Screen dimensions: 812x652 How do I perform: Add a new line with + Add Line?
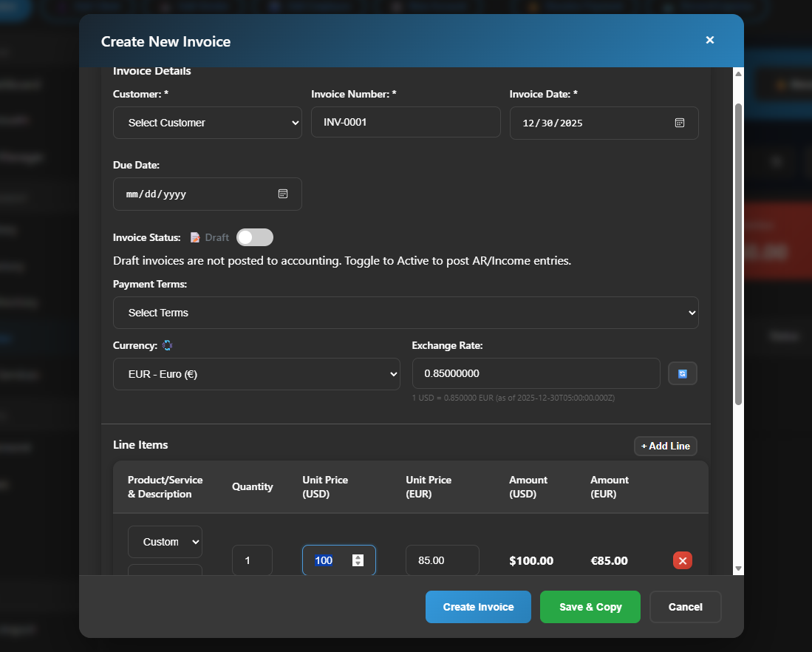click(x=665, y=446)
